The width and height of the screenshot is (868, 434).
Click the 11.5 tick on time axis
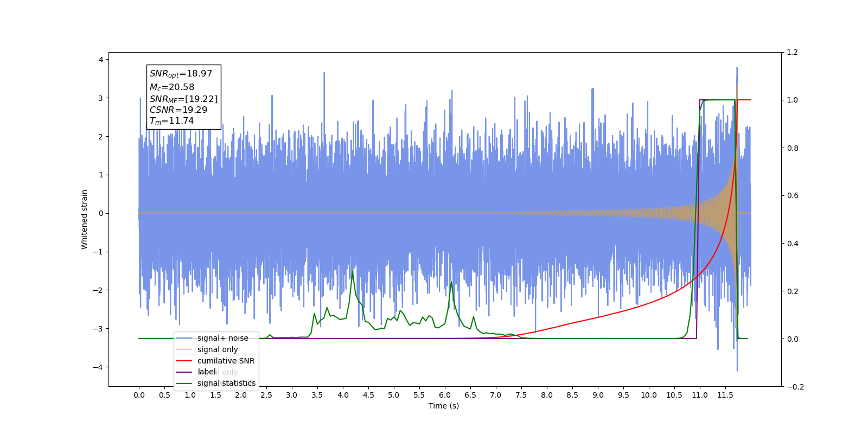725,395
